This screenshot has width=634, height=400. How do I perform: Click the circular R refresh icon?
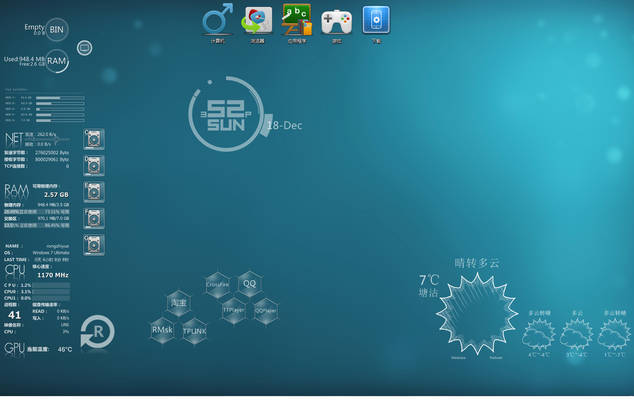(x=98, y=332)
